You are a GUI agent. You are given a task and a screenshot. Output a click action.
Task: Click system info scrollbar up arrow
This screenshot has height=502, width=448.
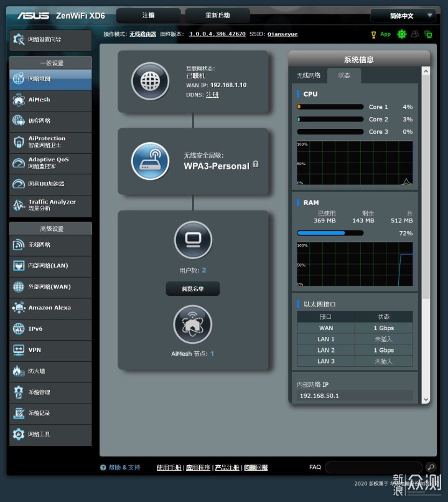click(426, 72)
